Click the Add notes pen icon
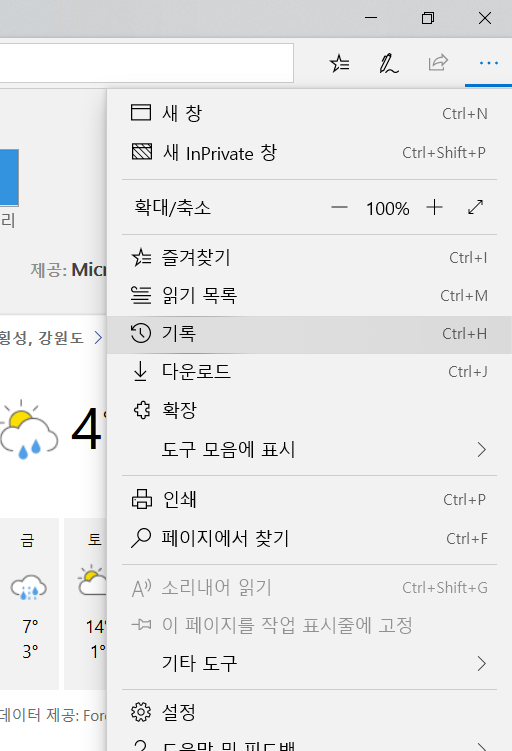Viewport: 512px width, 751px height. tap(388, 63)
